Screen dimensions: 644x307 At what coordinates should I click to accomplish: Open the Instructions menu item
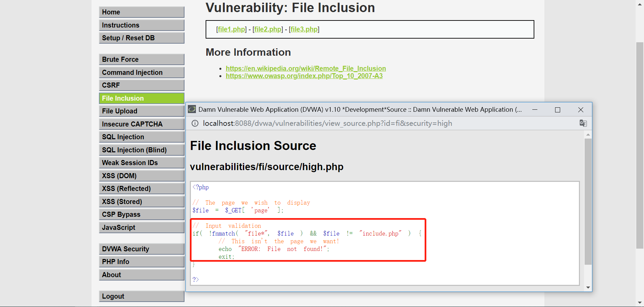pyautogui.click(x=142, y=25)
